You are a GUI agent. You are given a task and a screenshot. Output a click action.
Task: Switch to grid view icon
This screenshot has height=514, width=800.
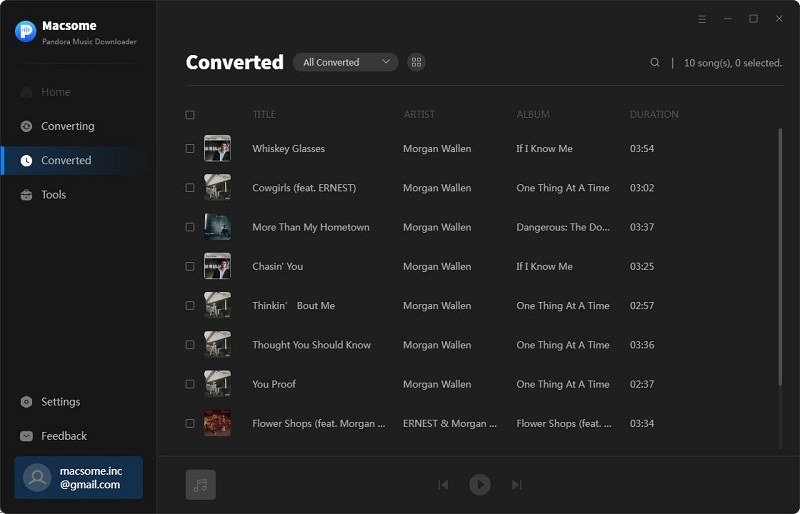pos(416,62)
